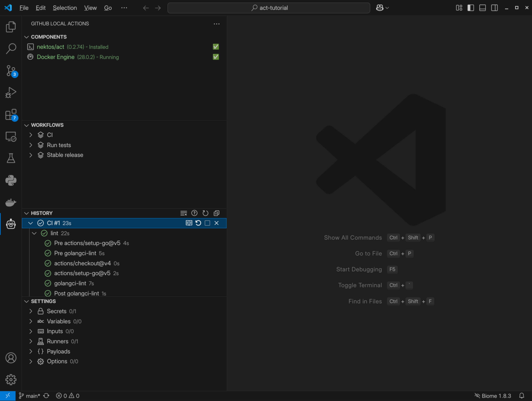Open the Docker sidebar icon

11,202
